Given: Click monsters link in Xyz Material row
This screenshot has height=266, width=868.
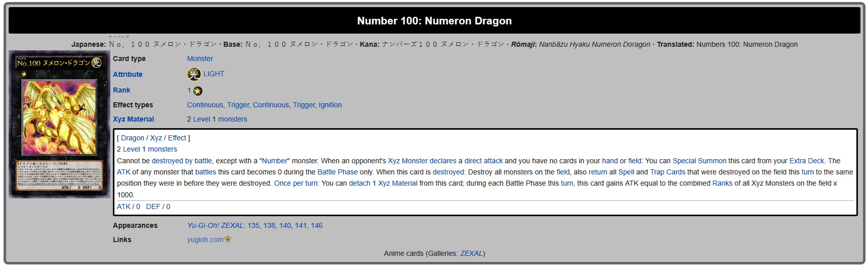Looking at the screenshot, I should 232,119.
